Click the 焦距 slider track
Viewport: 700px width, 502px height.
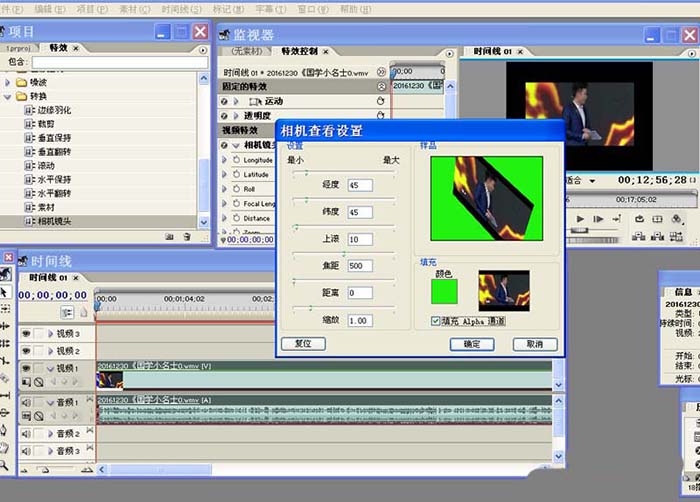344,253
